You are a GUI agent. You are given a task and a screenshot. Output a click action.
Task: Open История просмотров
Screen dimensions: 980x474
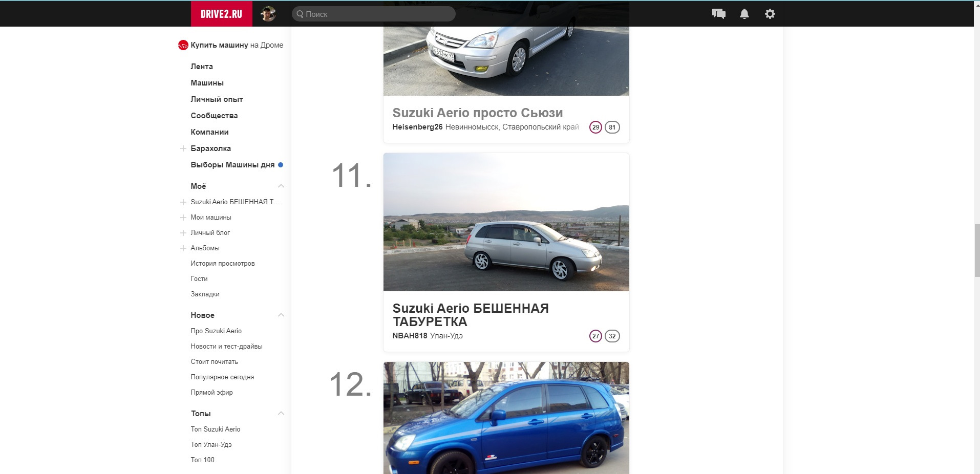[x=223, y=264]
